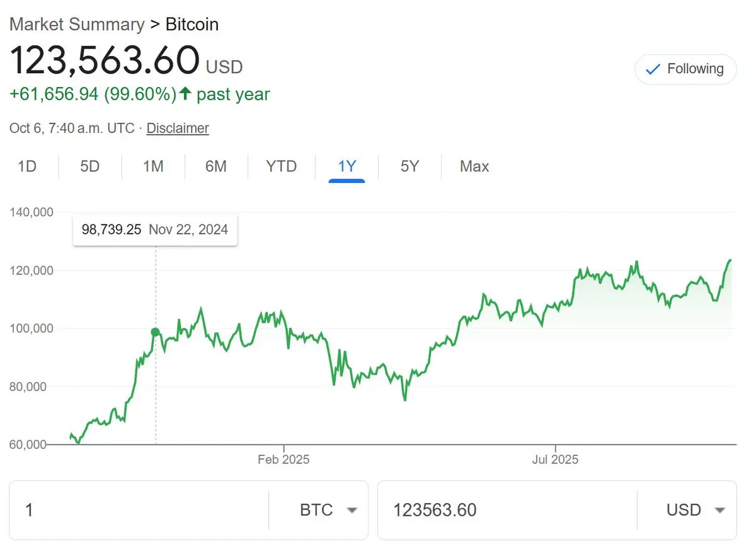The image size is (756, 546).
Task: Switch chart to 6M range
Action: click(216, 166)
